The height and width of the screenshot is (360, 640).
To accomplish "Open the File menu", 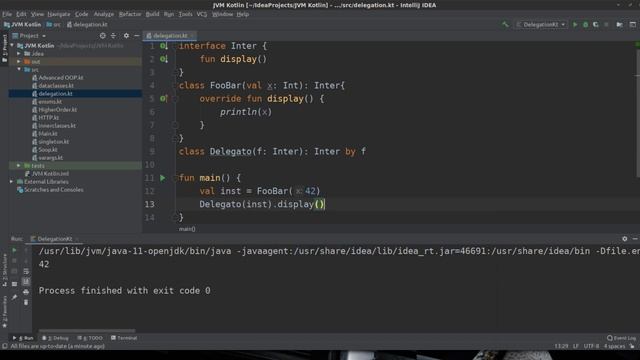I will click(7, 14).
